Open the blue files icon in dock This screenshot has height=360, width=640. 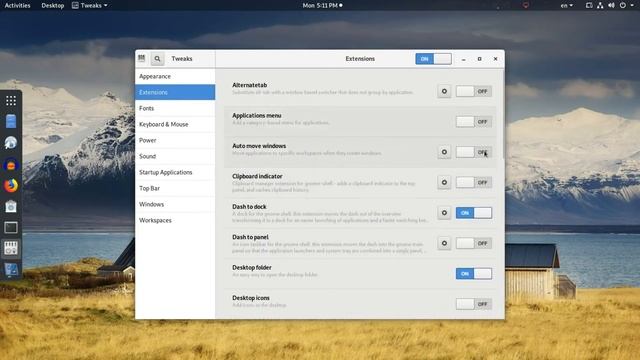pyautogui.click(x=11, y=121)
